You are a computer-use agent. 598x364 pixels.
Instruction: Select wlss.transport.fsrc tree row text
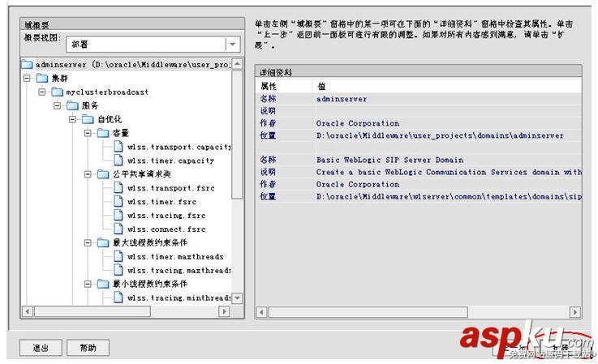point(171,188)
